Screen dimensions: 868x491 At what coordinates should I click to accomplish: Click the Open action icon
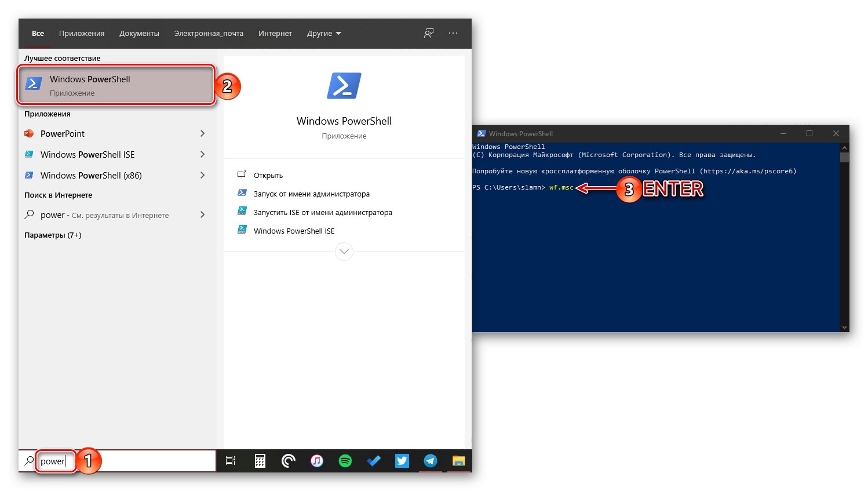click(242, 174)
